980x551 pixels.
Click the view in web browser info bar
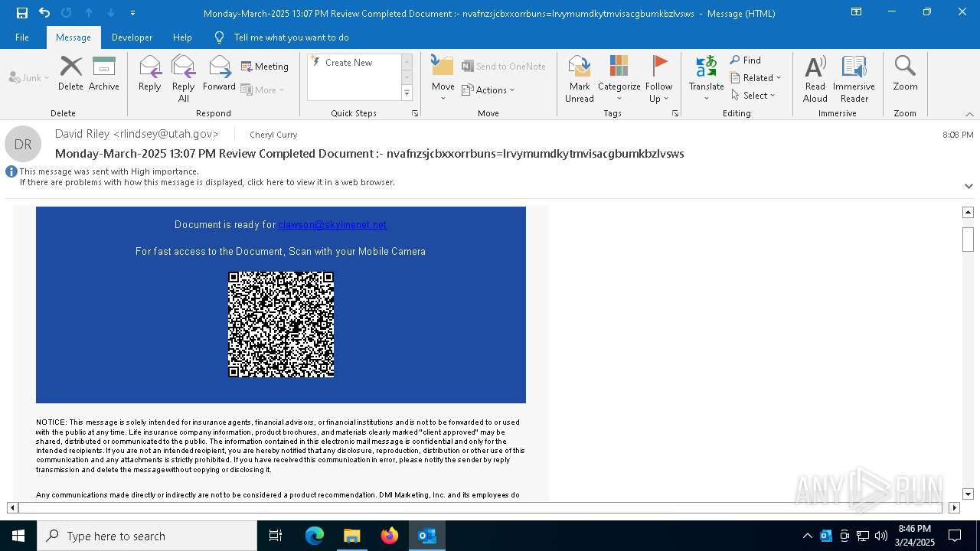tap(207, 183)
